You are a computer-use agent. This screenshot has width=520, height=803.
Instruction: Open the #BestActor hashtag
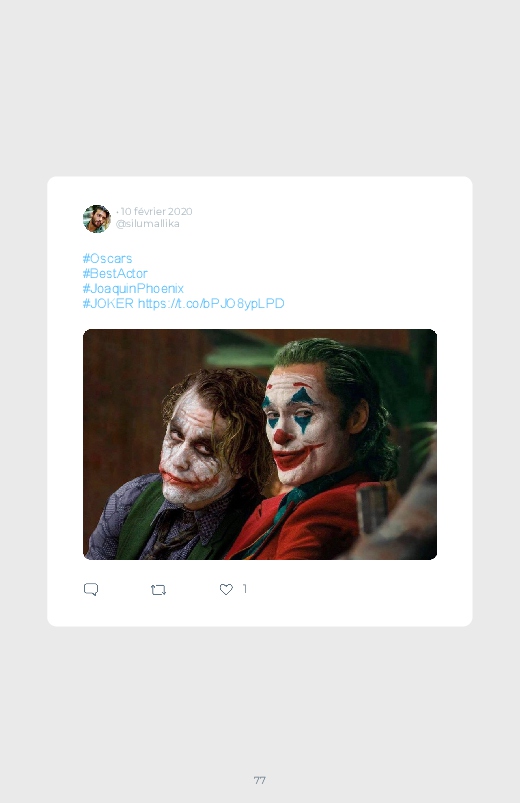tap(115, 273)
